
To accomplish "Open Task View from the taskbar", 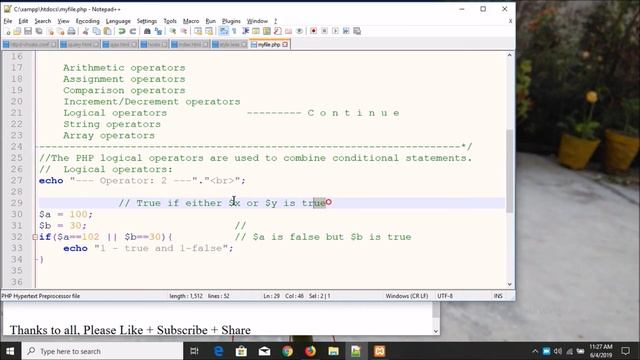I will pyautogui.click(x=194, y=351).
